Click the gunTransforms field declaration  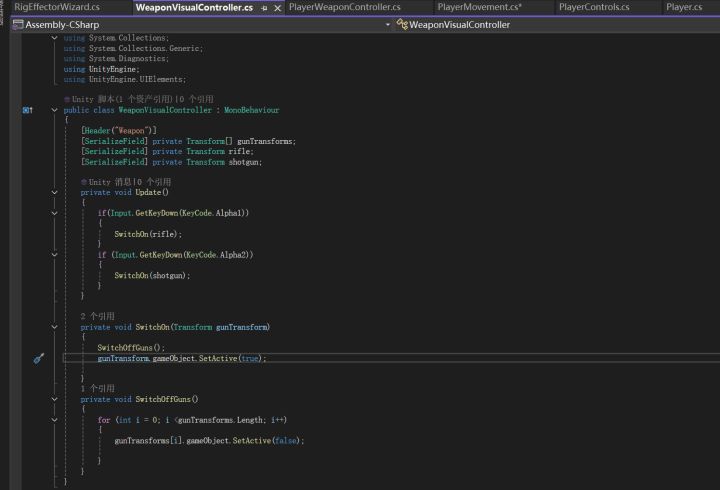[266, 141]
